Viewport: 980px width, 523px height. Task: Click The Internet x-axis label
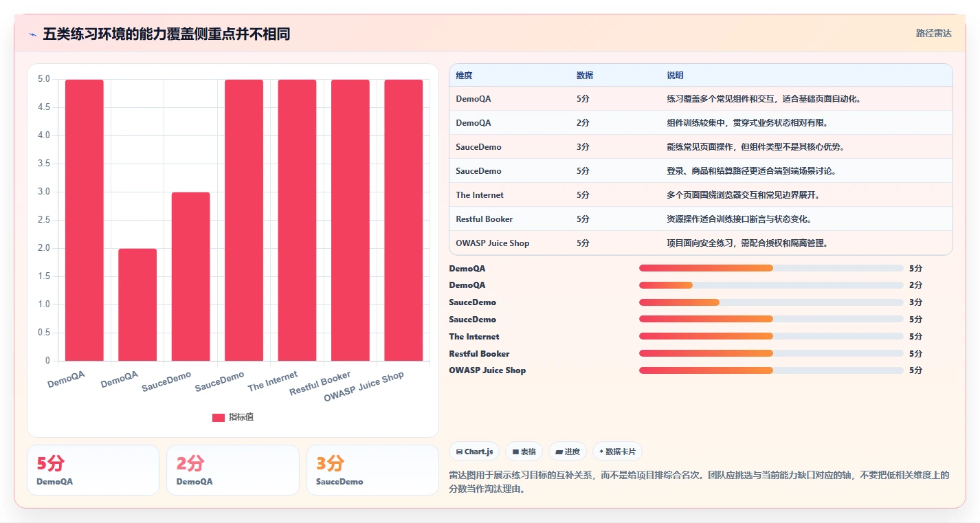coord(273,381)
